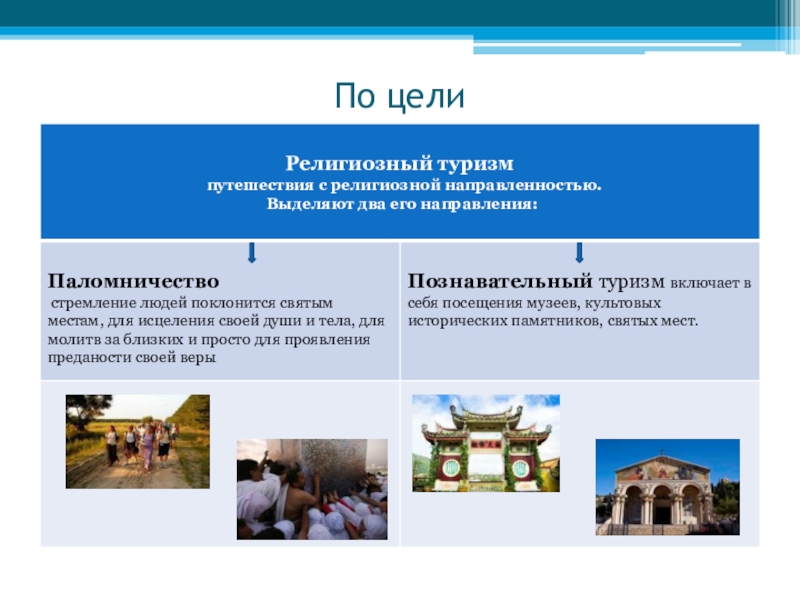Select the heading "Религиозный туризм"
Image resolution: width=800 pixels, height=600 pixels.
pyautogui.click(x=399, y=163)
